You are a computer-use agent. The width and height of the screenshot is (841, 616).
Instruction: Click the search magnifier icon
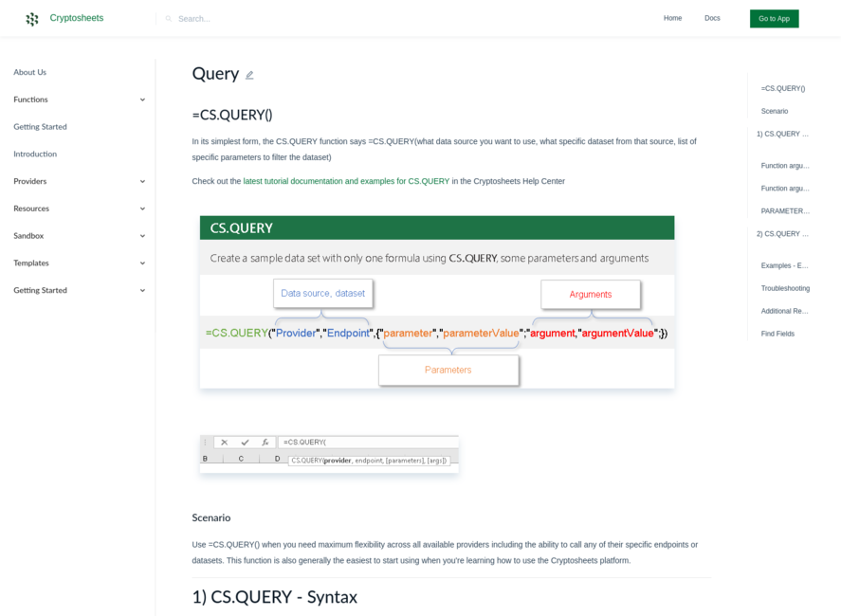169,18
